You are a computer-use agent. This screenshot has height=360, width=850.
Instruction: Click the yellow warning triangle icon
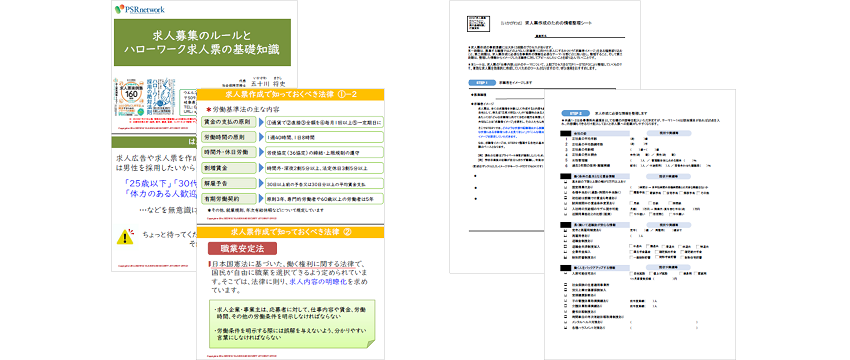125,236
